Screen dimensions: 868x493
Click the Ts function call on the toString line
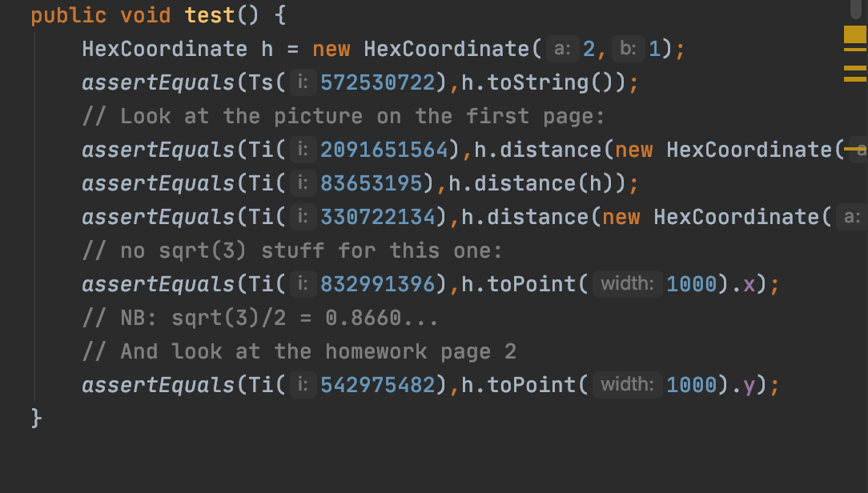[261, 82]
